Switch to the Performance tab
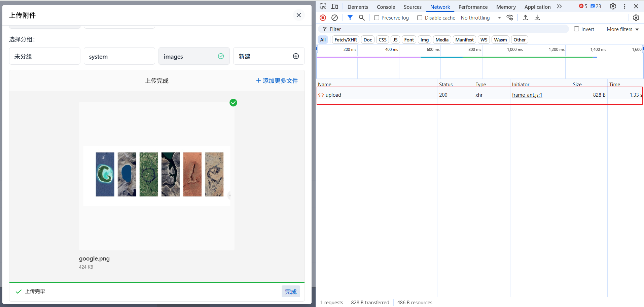644x307 pixels. click(473, 7)
